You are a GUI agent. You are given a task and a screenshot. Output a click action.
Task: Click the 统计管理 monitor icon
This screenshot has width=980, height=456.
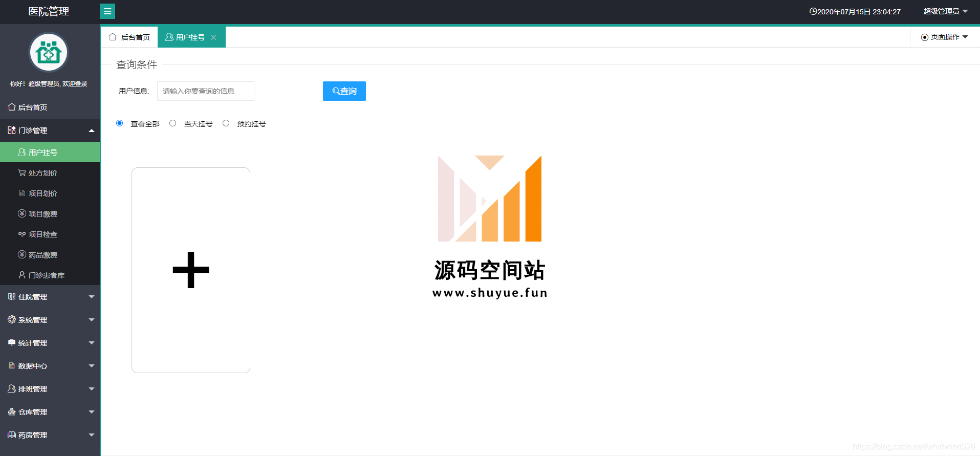pos(12,342)
